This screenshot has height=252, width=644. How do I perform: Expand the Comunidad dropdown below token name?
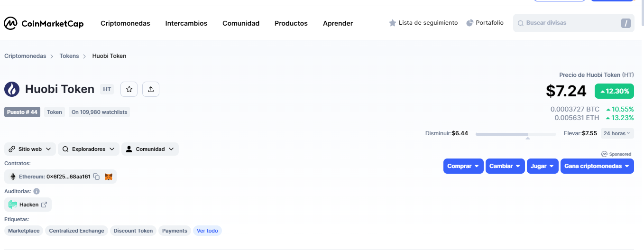pos(150,149)
